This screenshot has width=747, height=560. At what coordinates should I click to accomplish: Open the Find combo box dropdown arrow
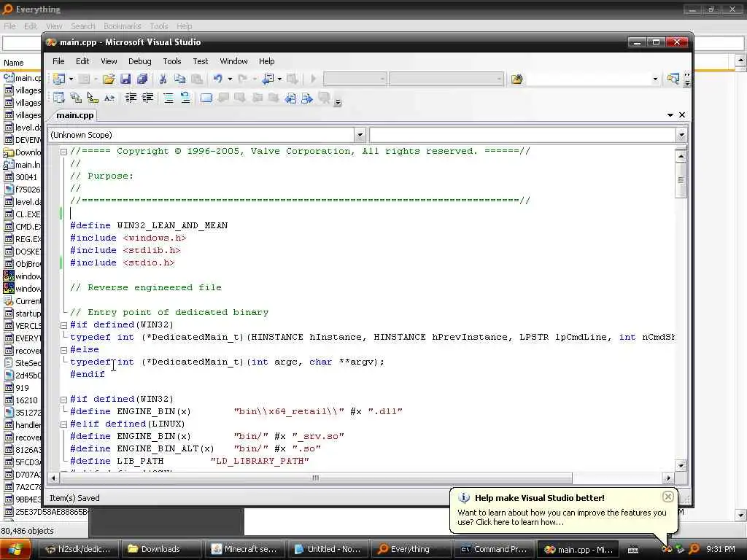[655, 79]
